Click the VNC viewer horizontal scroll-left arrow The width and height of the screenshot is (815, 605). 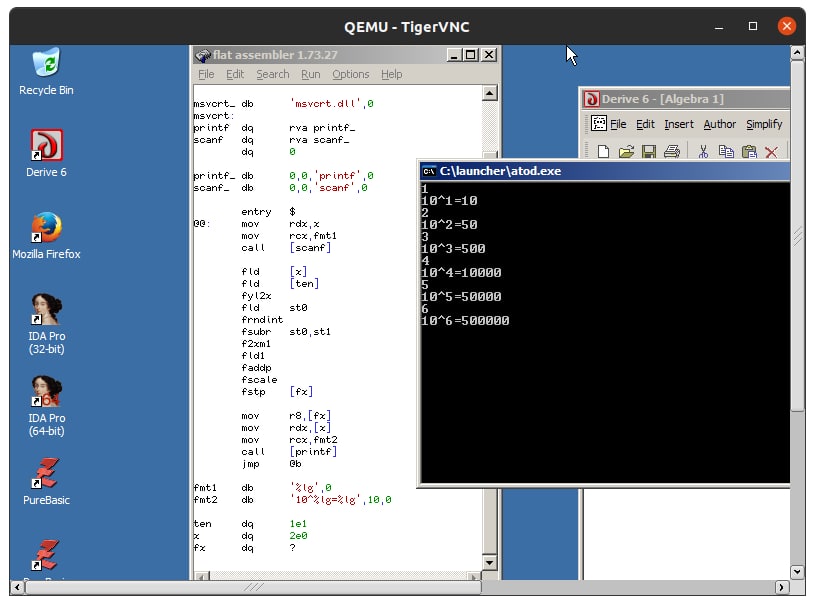[17, 587]
